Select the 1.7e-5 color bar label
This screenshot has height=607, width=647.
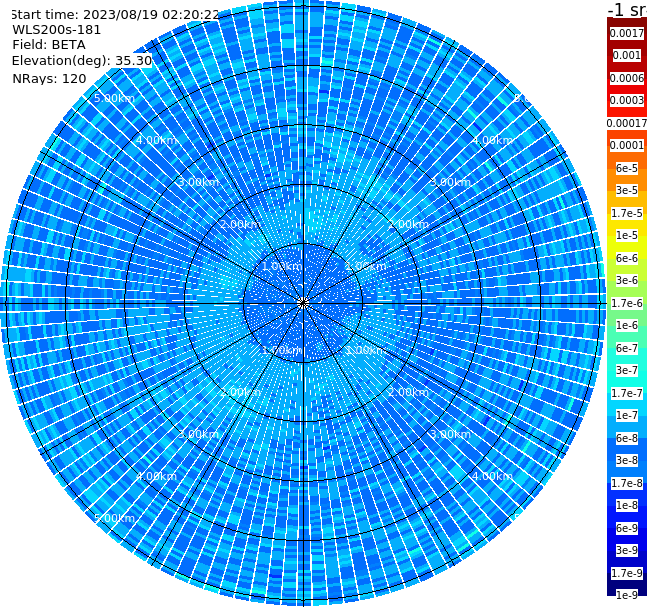627,213
